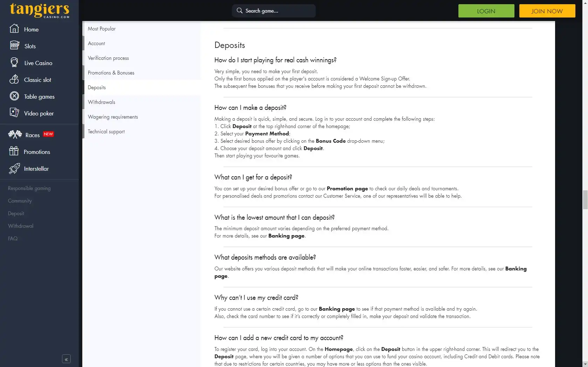This screenshot has height=367, width=588.
Task: Select the Withdrawals FAQ category
Action: tap(102, 102)
